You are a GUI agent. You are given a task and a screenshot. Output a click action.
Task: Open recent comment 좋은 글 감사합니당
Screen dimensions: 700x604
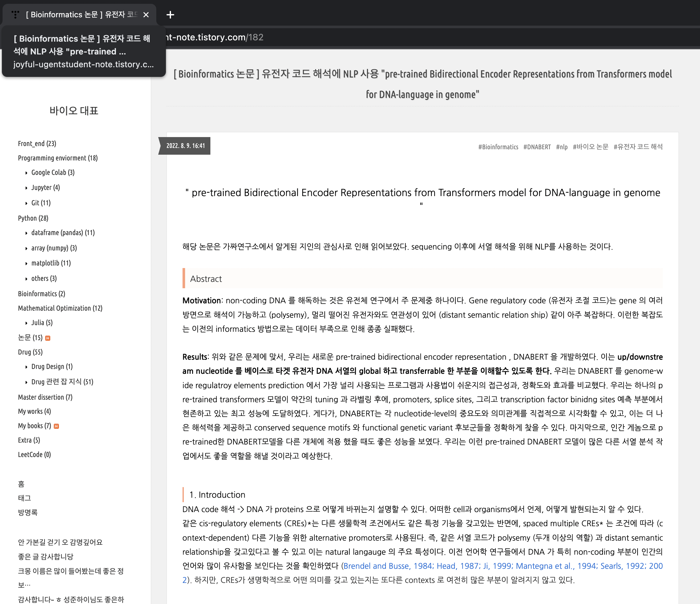click(45, 556)
